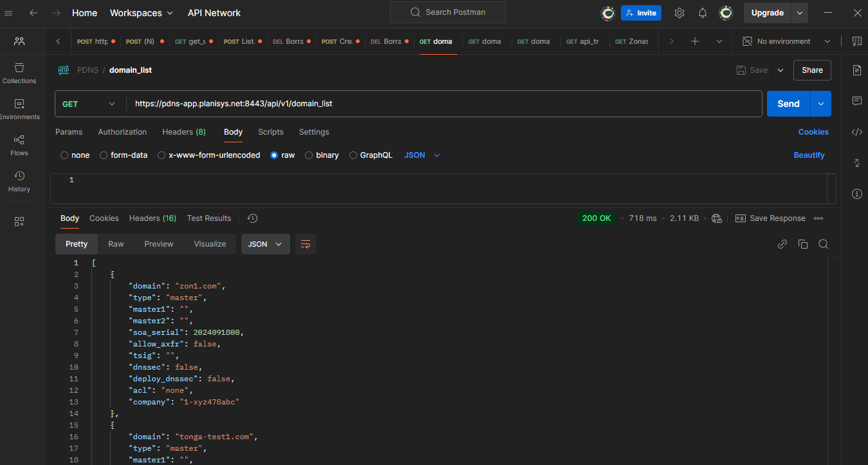Switch to the request Headers (8) tab
The image size is (868, 465).
coord(184,132)
